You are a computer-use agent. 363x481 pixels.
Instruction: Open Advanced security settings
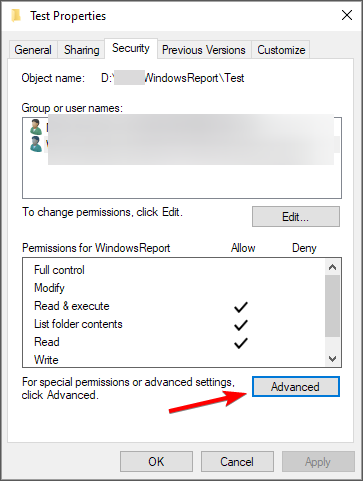296,387
